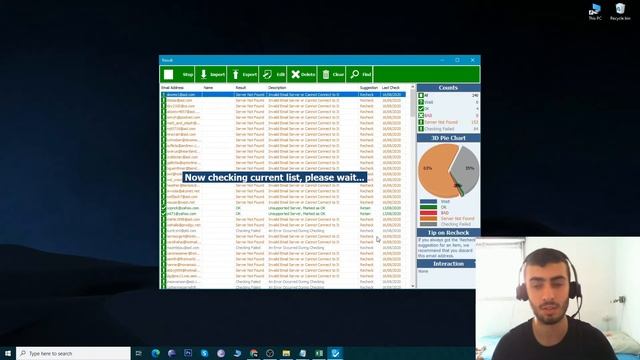Open Chrome from the taskbar
640x360 pixels.
coord(254,353)
